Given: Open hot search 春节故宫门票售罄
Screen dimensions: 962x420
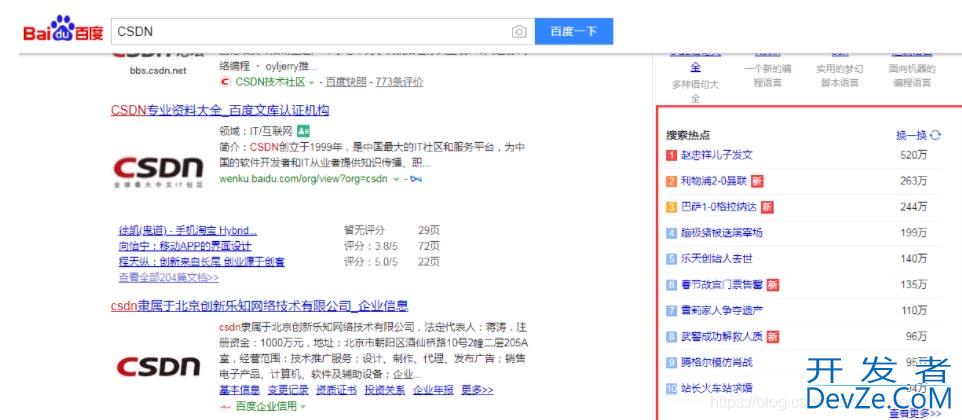Looking at the screenshot, I should click(x=722, y=285).
